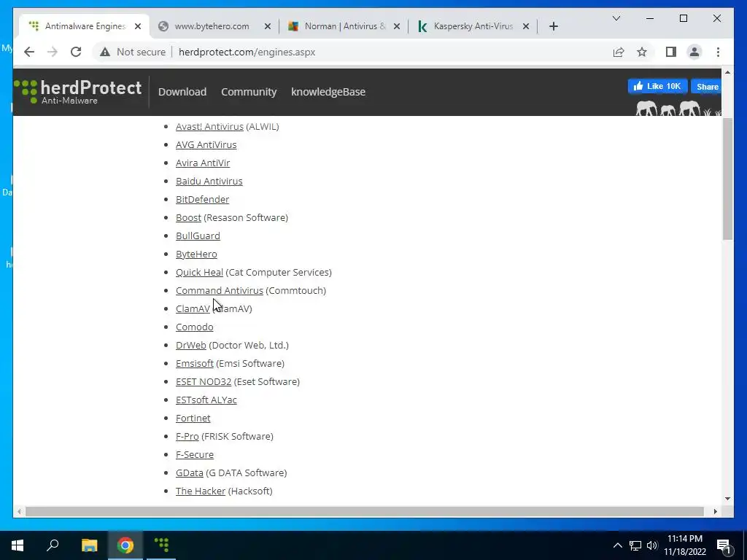Open the Emsisoft link
747x560 pixels.
tap(194, 363)
